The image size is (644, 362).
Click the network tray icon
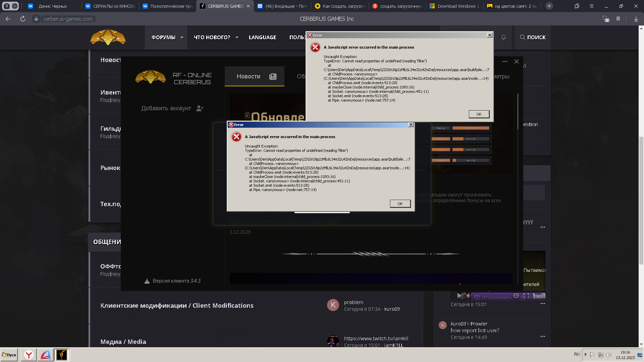pyautogui.click(x=600, y=355)
